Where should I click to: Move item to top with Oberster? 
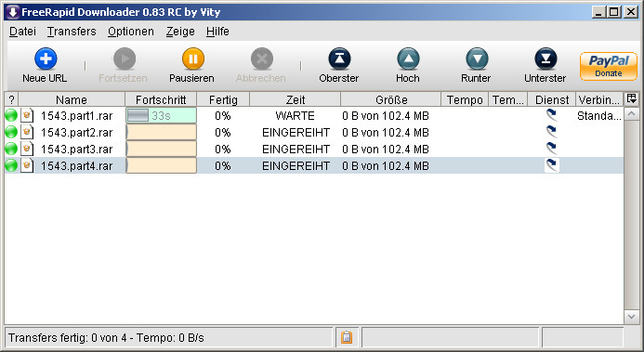[x=339, y=66]
